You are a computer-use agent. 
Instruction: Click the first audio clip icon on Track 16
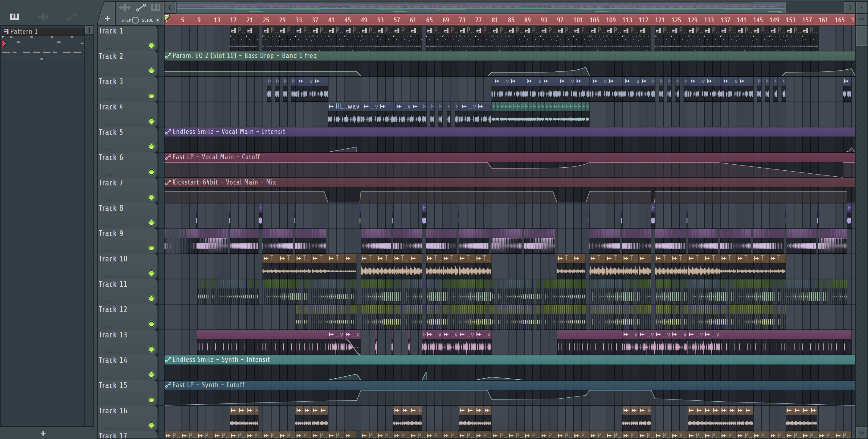233,410
